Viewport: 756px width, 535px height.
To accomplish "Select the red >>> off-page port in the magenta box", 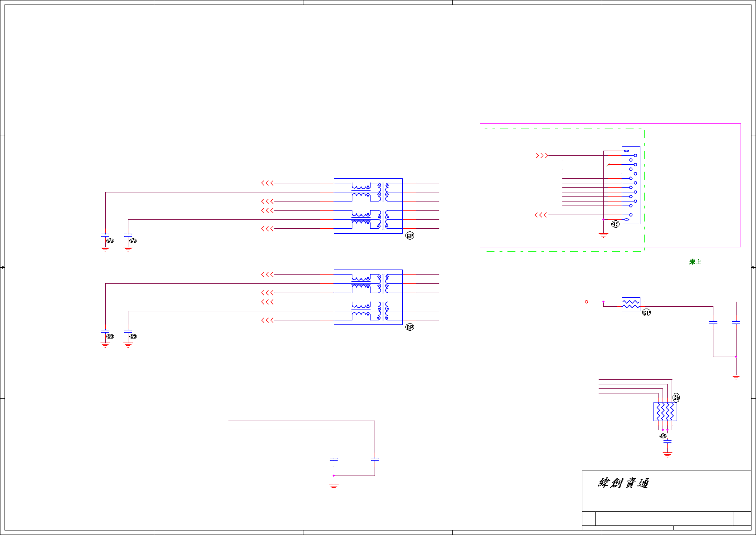I will [542, 156].
